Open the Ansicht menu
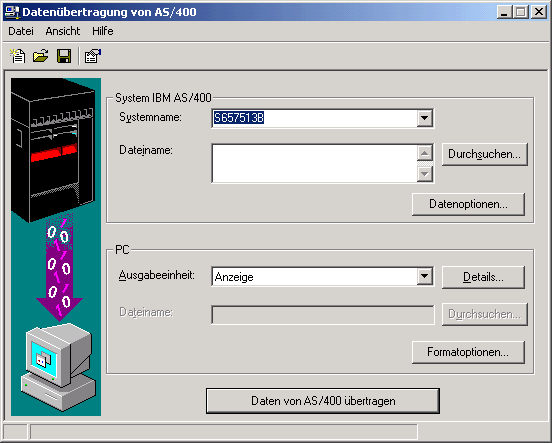The height and width of the screenshot is (443, 552). point(63,31)
